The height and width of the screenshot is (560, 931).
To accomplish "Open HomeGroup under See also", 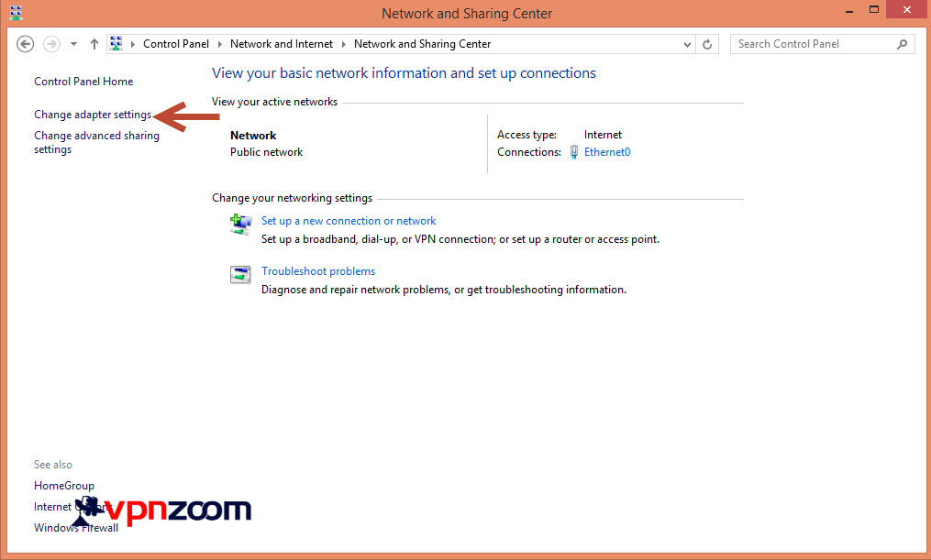I will [64, 485].
